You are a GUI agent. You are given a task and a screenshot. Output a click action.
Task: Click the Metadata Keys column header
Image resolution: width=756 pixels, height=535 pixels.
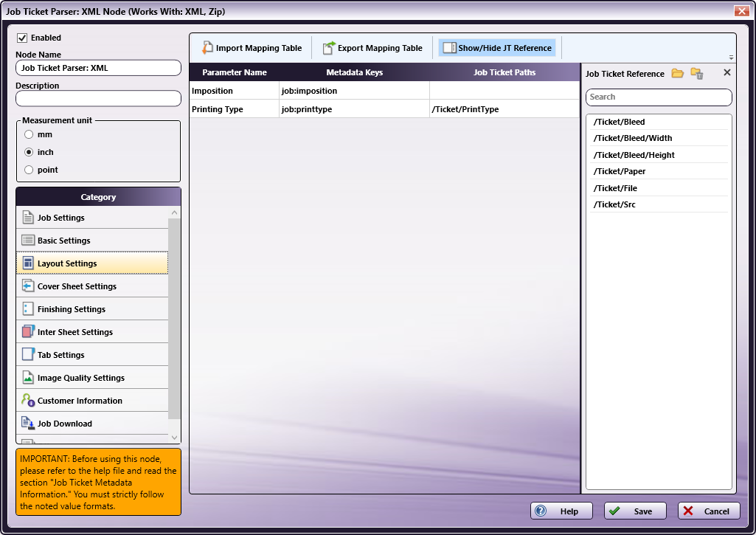click(354, 72)
